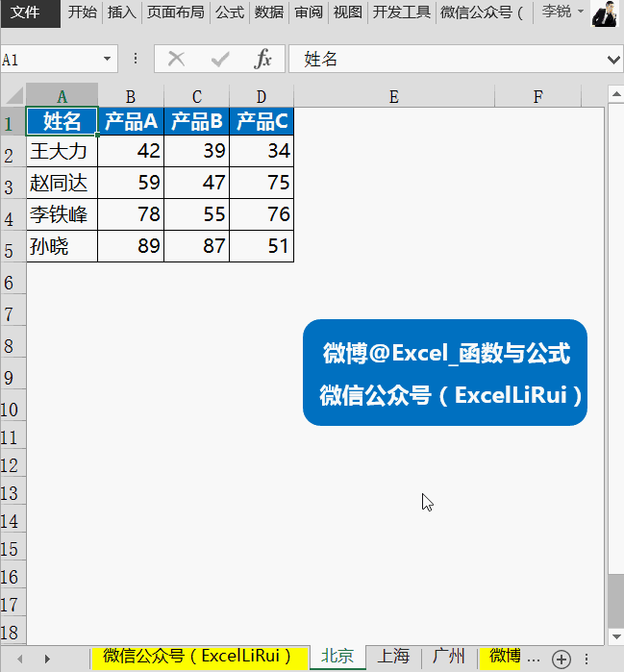Open the 文件 file menu
Viewport: 624px width, 672px height.
pos(30,12)
